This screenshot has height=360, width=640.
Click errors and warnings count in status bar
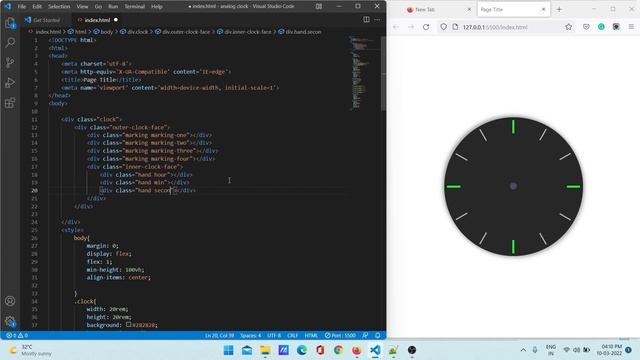tap(17, 336)
